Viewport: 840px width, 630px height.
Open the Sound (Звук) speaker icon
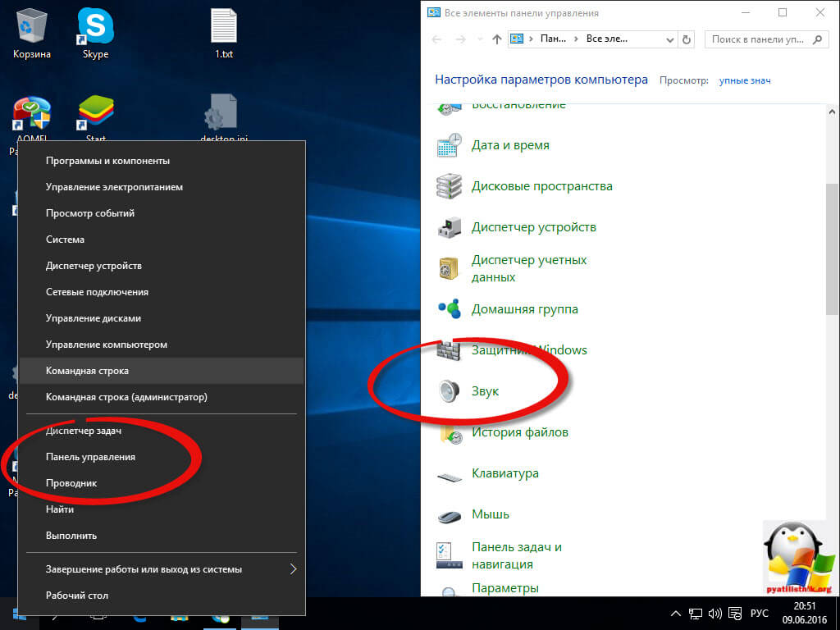[x=449, y=391]
